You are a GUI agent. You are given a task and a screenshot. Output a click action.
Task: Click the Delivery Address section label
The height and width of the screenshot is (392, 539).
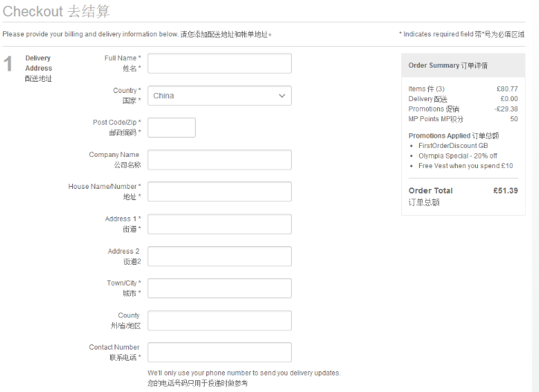pyautogui.click(x=39, y=68)
